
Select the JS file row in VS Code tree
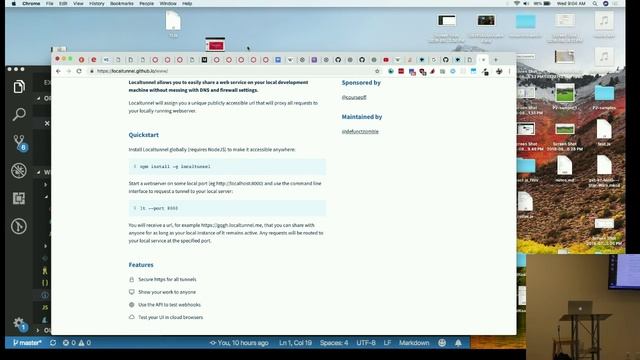[x=45, y=307]
